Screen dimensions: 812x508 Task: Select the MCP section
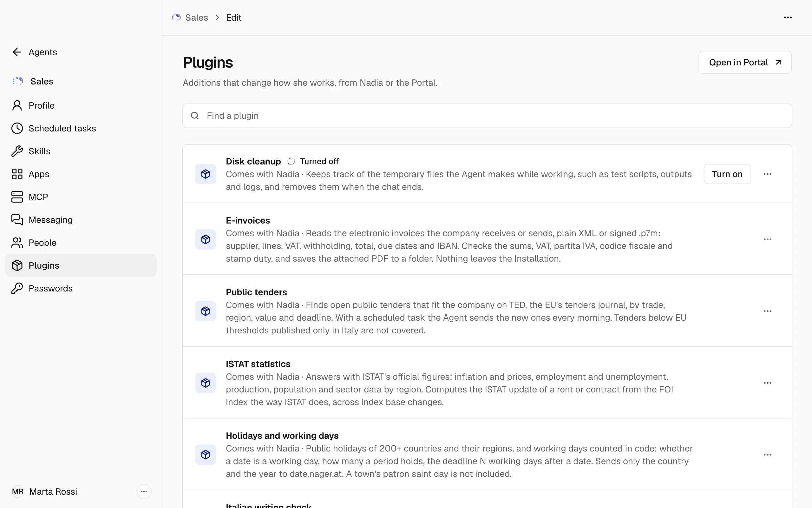(81, 197)
